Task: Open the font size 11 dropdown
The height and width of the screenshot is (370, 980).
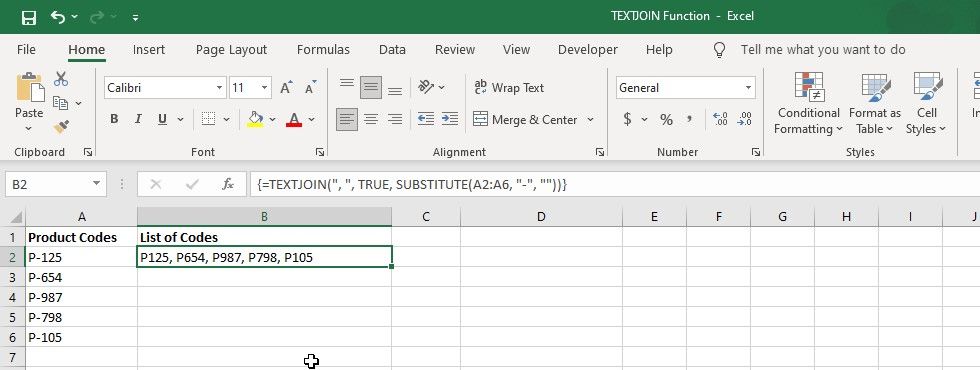Action: [265, 88]
